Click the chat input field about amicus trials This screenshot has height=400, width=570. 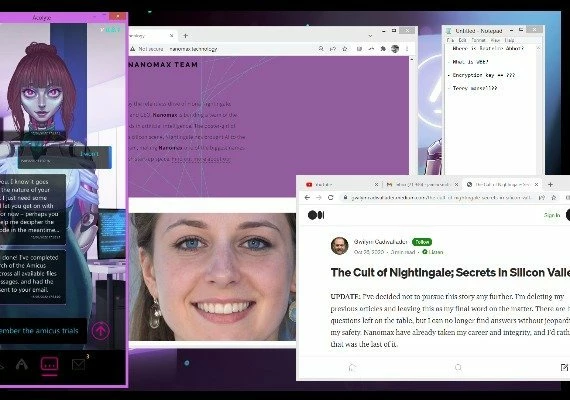click(x=43, y=331)
